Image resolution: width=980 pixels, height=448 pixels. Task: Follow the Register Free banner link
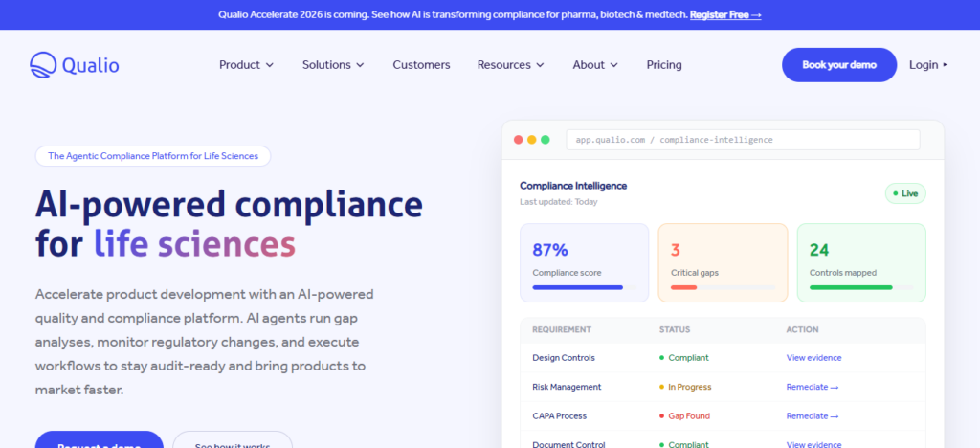(x=725, y=14)
